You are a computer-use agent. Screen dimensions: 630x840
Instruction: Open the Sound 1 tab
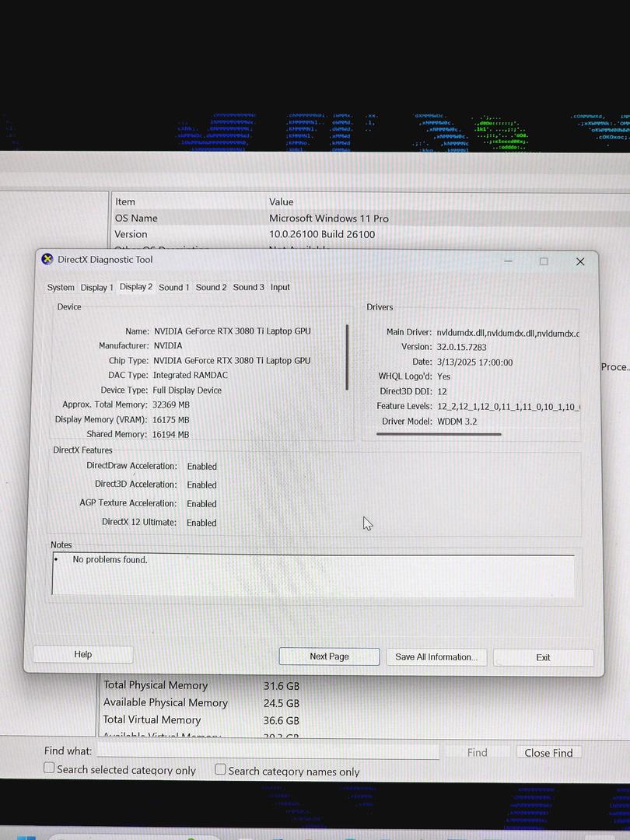[173, 287]
